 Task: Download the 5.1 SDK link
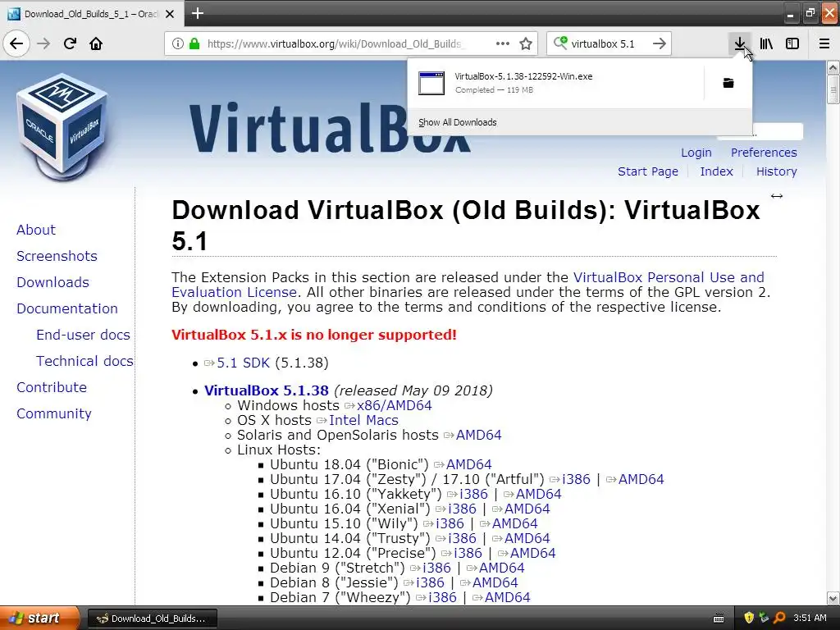click(x=243, y=363)
